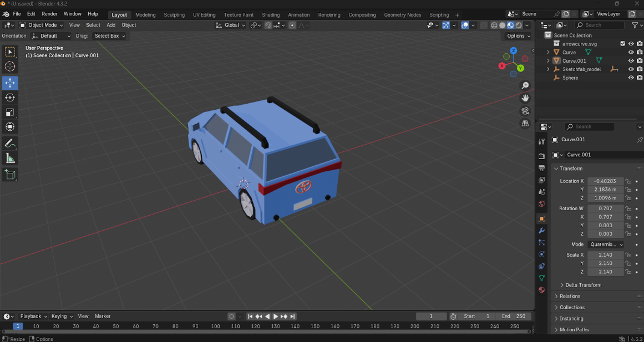
Task: Open the Object Mode dropdown
Action: [41, 25]
